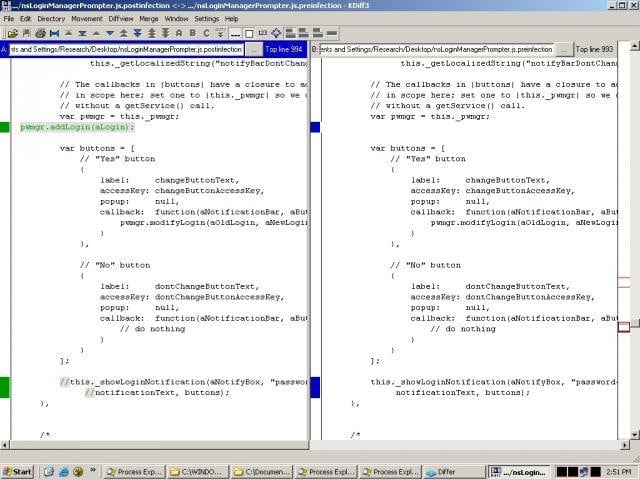Select lines from A toolbar button

(179, 33)
